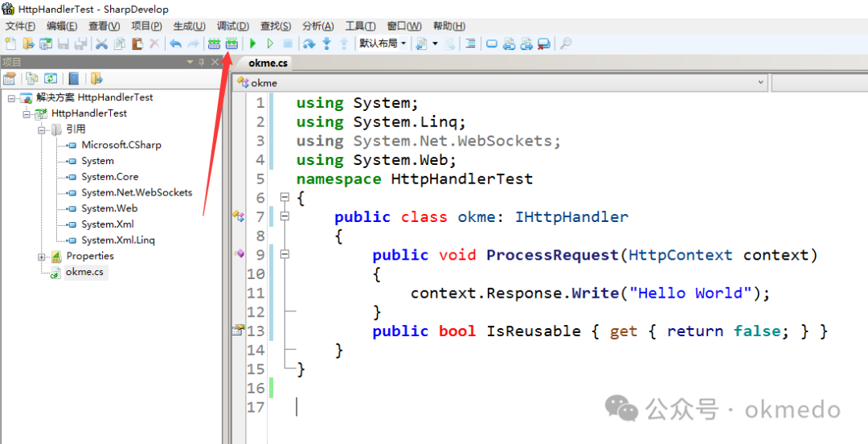
Task: Click the New File toolbar icon
Action: point(10,43)
